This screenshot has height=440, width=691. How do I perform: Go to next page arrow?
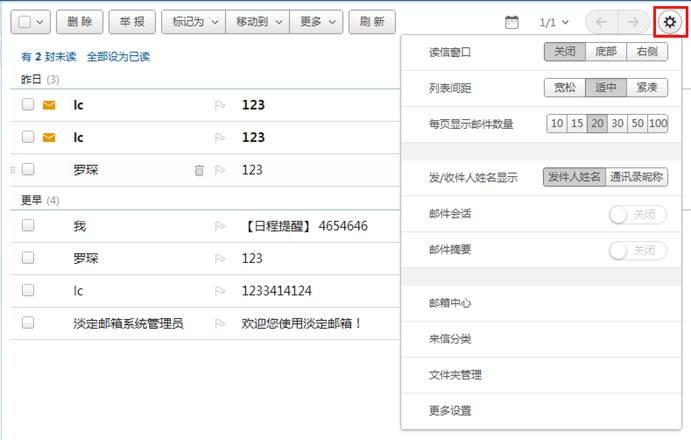633,22
